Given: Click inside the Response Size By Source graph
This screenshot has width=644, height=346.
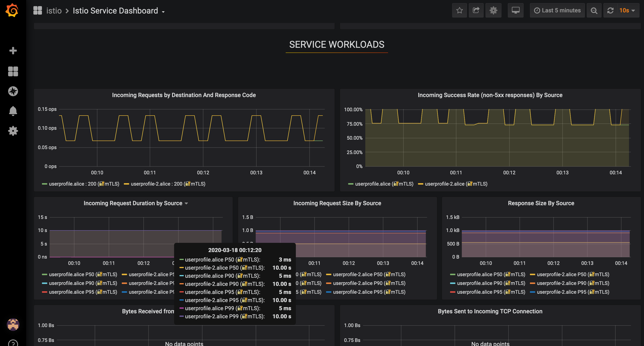Looking at the screenshot, I should click(546, 237).
